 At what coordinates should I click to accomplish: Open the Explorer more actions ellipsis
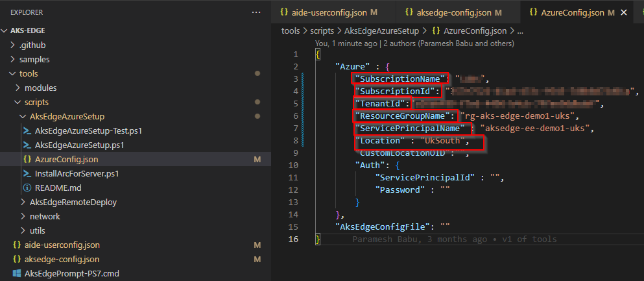(256, 13)
